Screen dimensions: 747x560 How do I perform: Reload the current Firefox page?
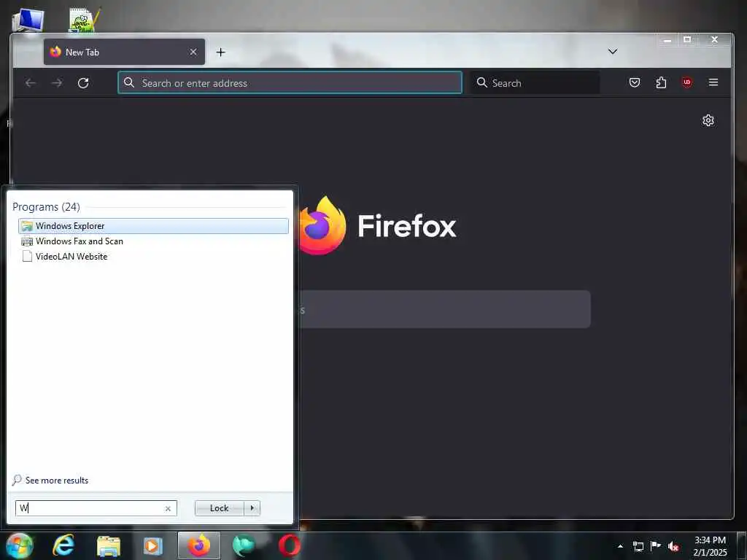point(83,83)
